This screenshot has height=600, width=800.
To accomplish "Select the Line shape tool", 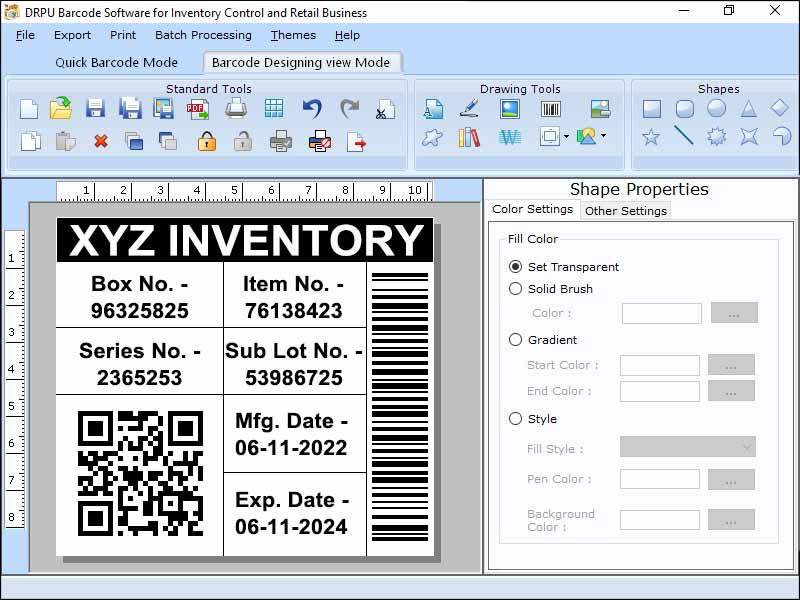I will click(x=685, y=138).
